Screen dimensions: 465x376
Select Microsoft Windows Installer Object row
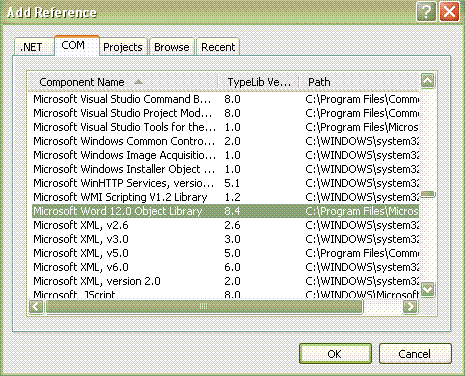[225, 169]
